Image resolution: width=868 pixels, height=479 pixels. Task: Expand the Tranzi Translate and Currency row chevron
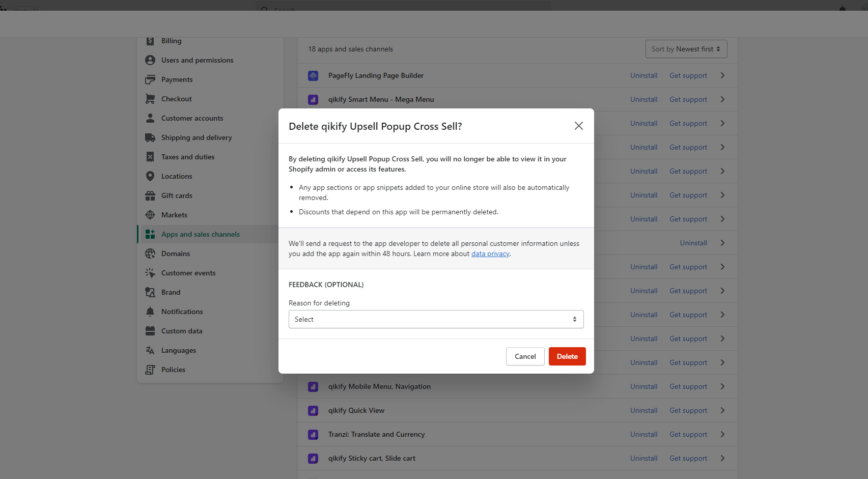[722, 434]
